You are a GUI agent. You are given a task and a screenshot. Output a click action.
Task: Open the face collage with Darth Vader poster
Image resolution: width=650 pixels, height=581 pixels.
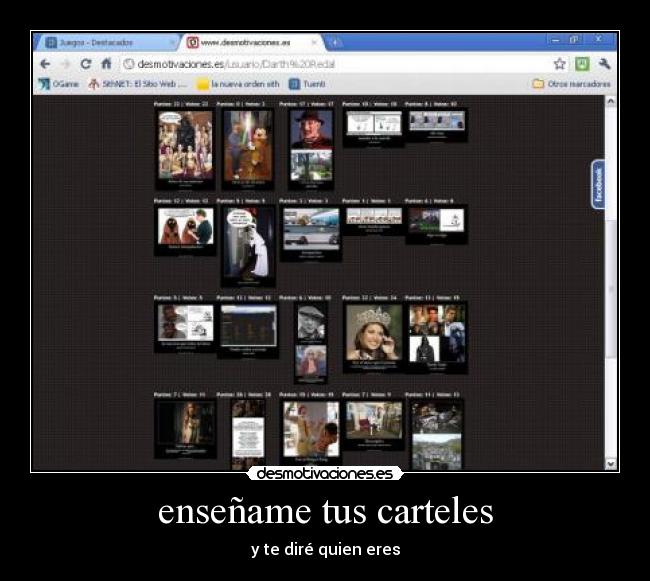437,337
